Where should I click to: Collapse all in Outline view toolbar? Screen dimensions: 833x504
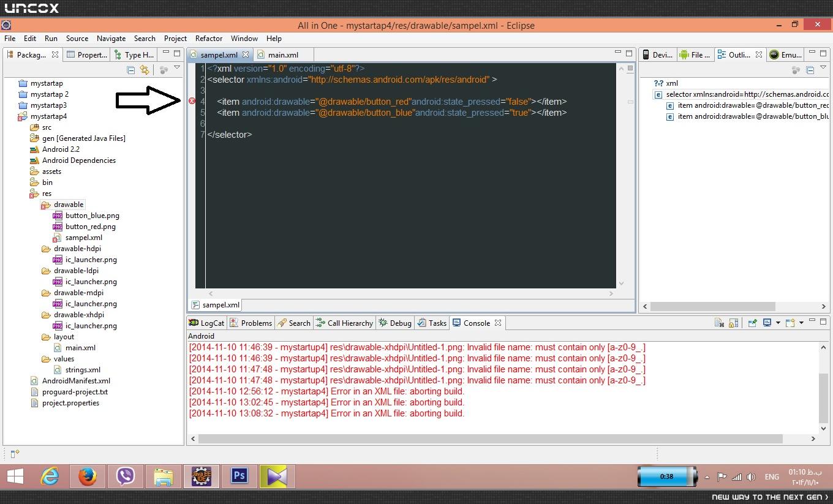click(x=810, y=70)
